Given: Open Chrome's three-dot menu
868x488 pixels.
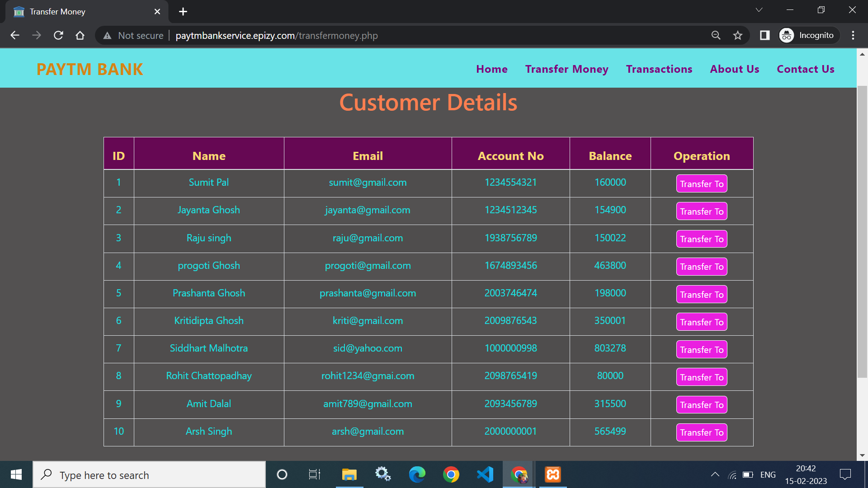Looking at the screenshot, I should (x=854, y=35).
